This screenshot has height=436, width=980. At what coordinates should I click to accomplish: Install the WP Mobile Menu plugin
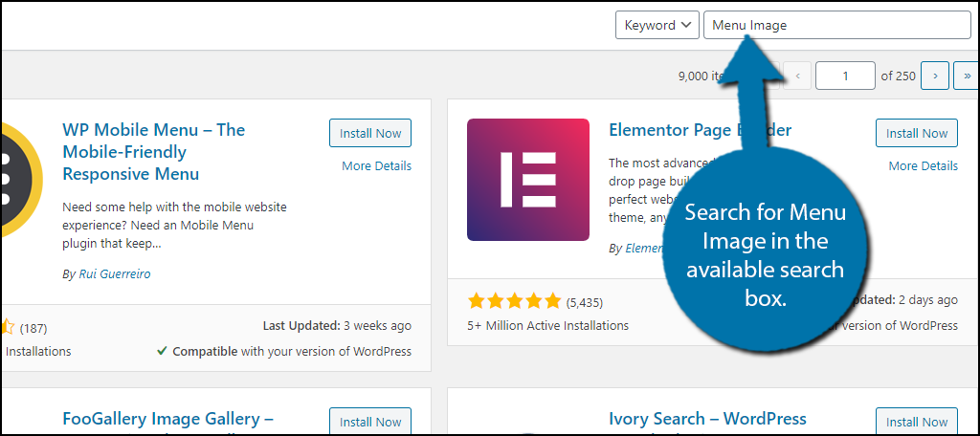[370, 133]
